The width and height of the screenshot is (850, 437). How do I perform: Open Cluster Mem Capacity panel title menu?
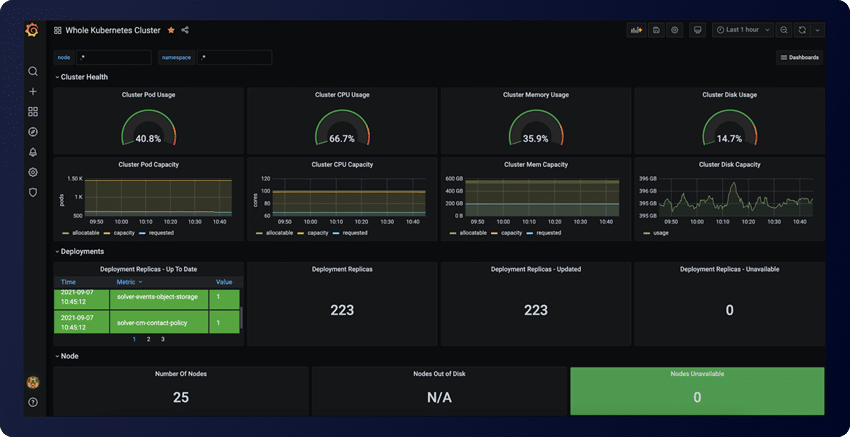tap(536, 165)
